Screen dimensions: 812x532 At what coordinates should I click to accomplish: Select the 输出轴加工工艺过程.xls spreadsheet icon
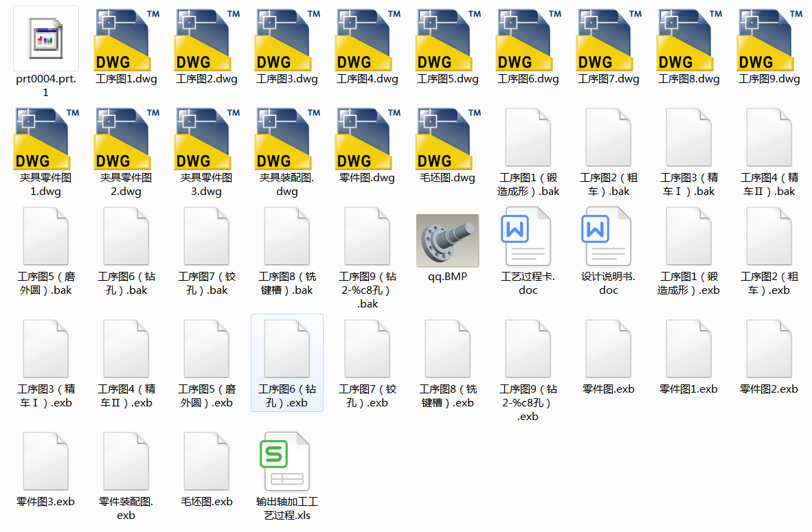(285, 461)
